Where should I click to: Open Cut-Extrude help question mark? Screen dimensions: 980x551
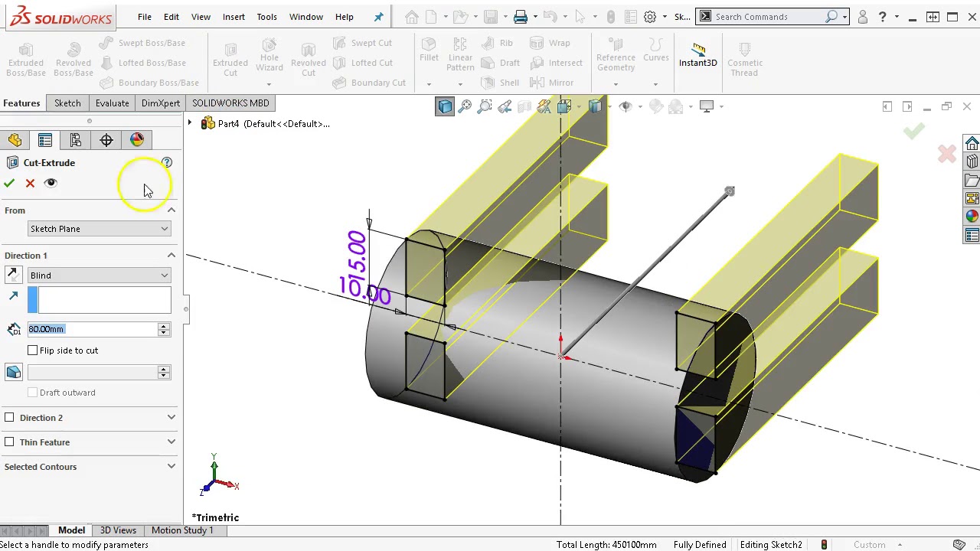tap(167, 162)
